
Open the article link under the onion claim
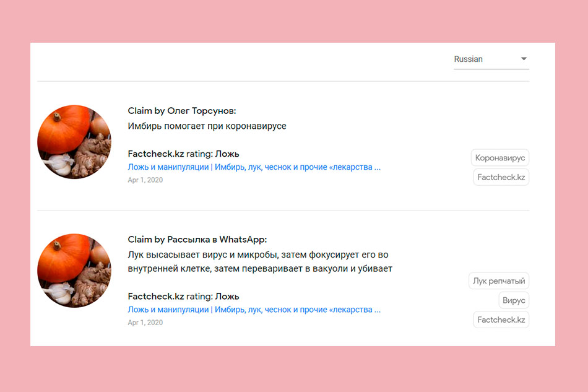[x=254, y=310]
